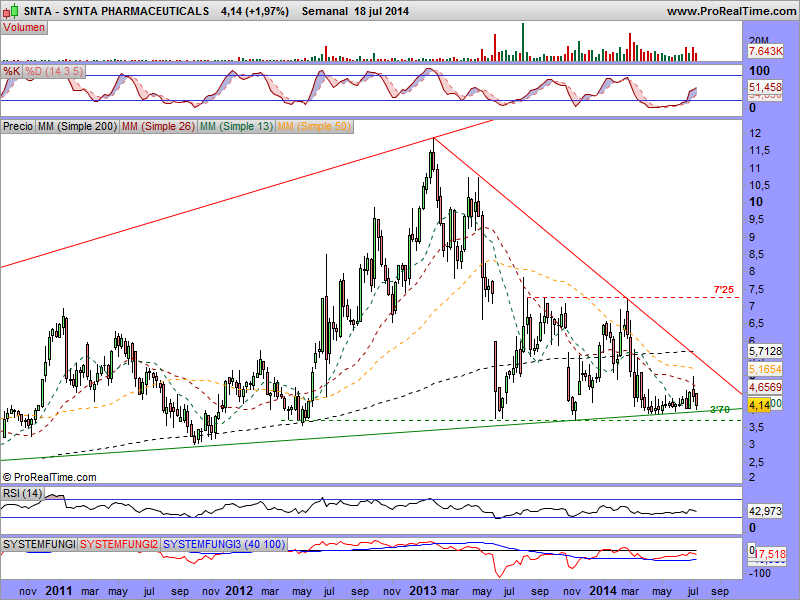Click the 4,14 (+1,97%) quote text

255,11
